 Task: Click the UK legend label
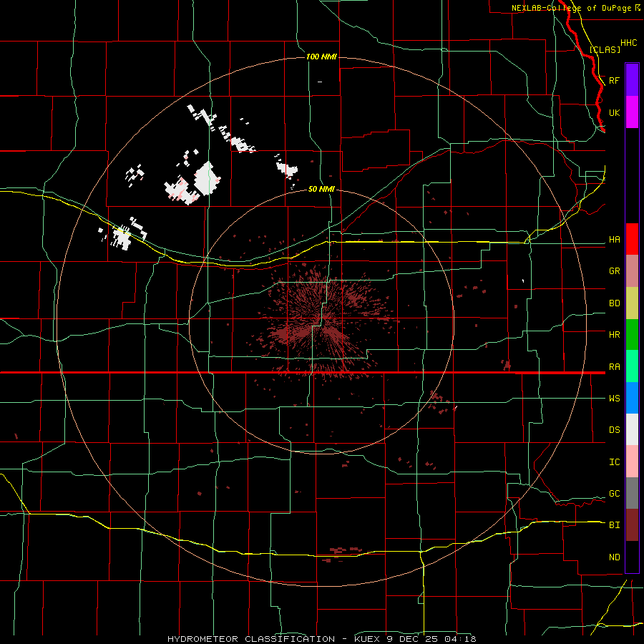(615, 112)
